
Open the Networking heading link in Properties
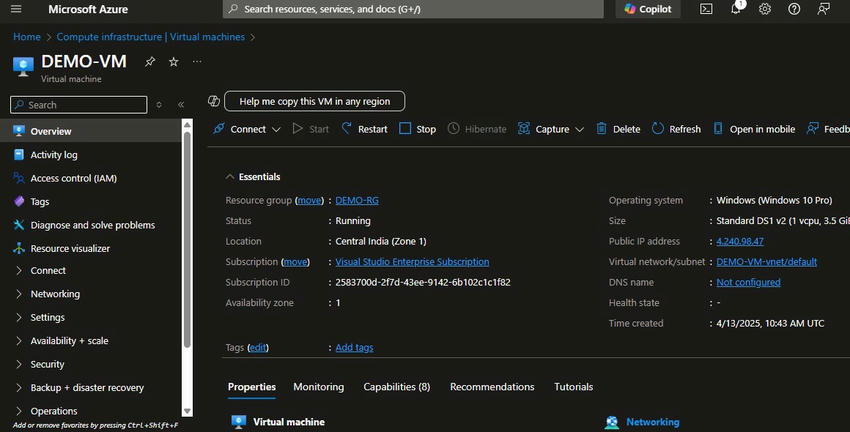click(x=653, y=422)
